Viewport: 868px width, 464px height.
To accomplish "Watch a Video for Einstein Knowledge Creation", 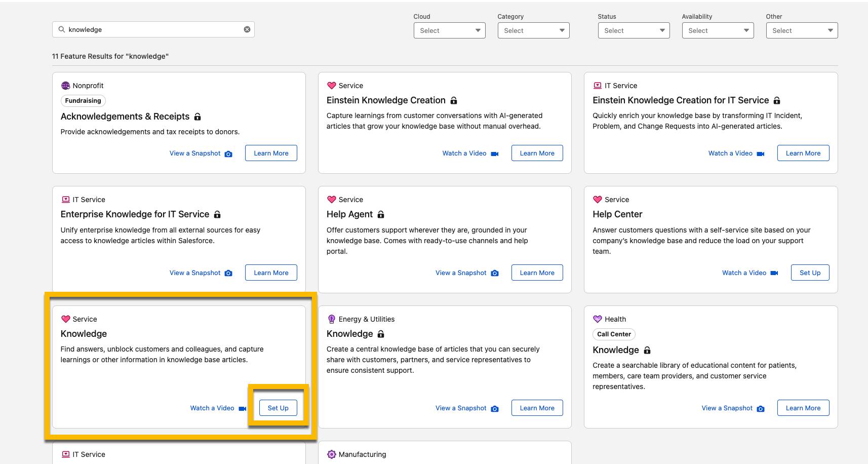I will click(464, 153).
